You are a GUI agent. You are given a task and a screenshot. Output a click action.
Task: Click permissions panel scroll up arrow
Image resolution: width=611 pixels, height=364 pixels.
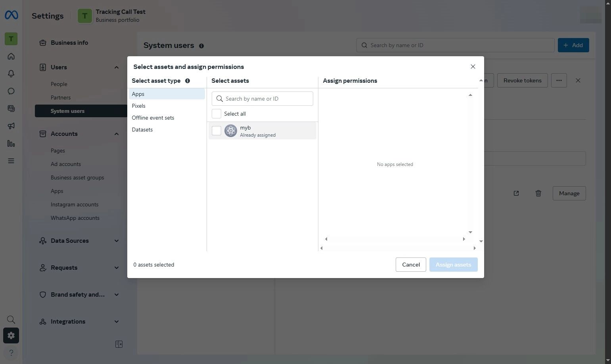point(470,95)
